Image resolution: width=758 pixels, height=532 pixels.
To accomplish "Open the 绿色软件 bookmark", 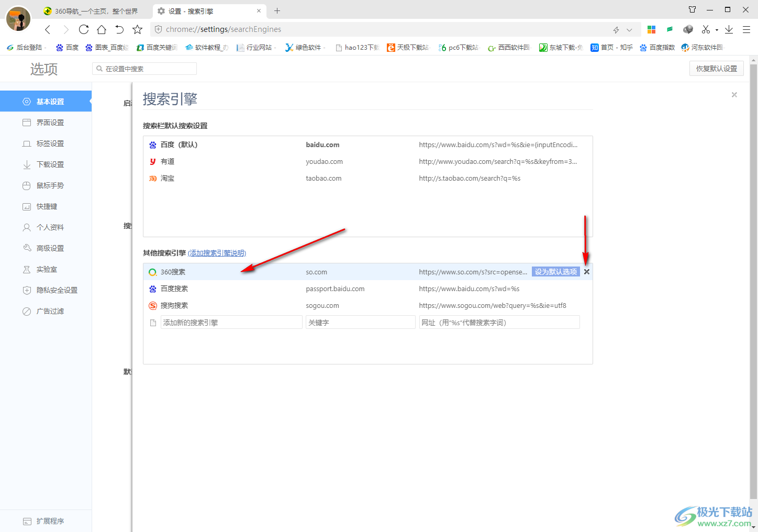I will pyautogui.click(x=305, y=47).
